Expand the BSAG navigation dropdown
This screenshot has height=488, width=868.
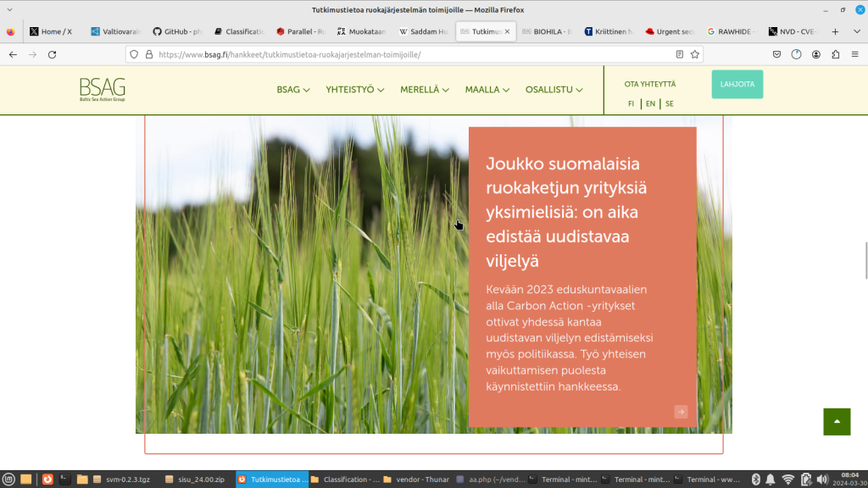(292, 90)
